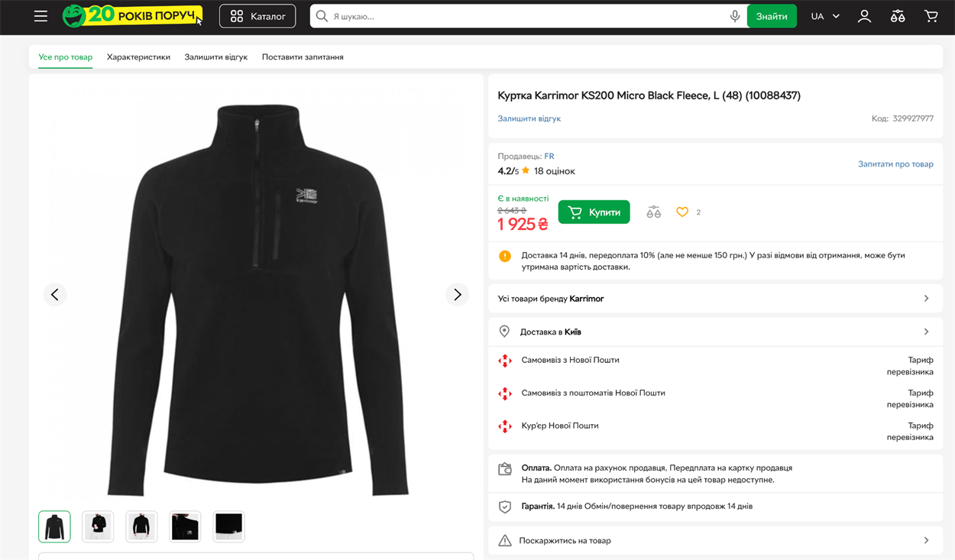The image size is (955, 560).
Task: Open seller FR link
Action: [x=549, y=156]
